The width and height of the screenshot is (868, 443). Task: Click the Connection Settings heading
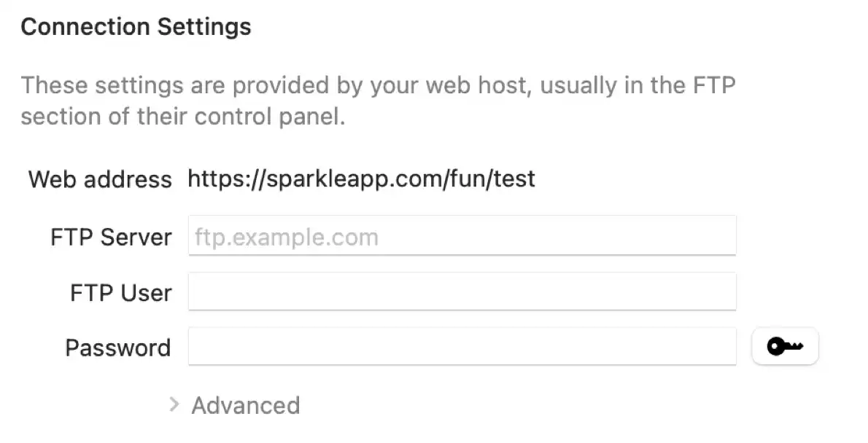[136, 27]
